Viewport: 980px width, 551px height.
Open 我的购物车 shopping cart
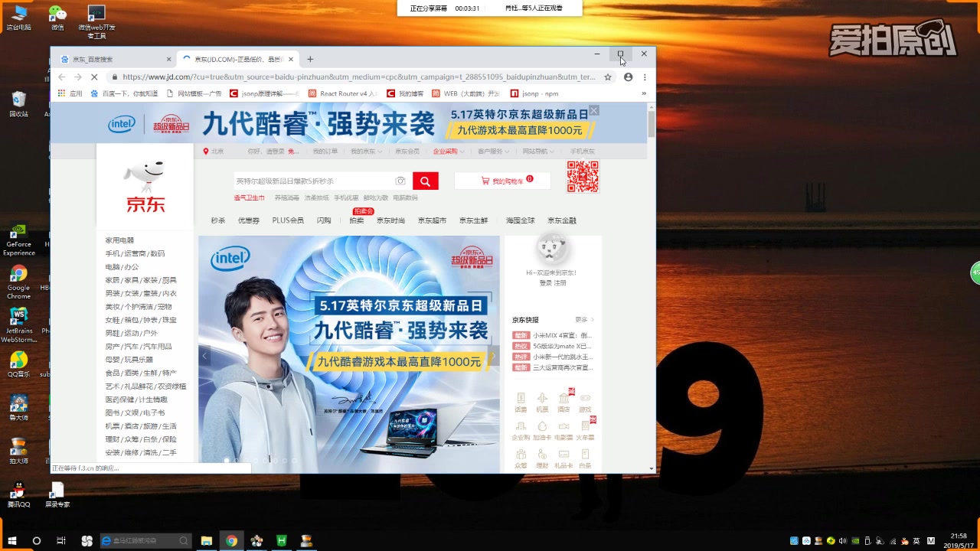[502, 181]
